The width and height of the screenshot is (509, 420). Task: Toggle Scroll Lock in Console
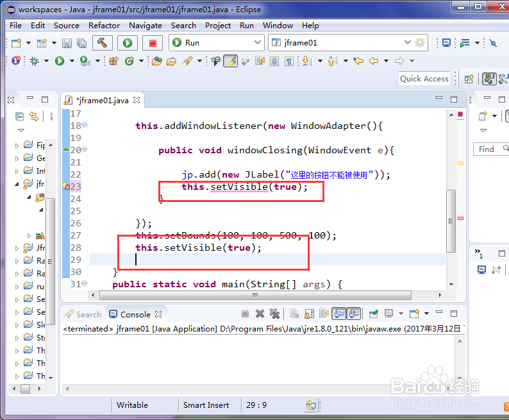pos(309,314)
